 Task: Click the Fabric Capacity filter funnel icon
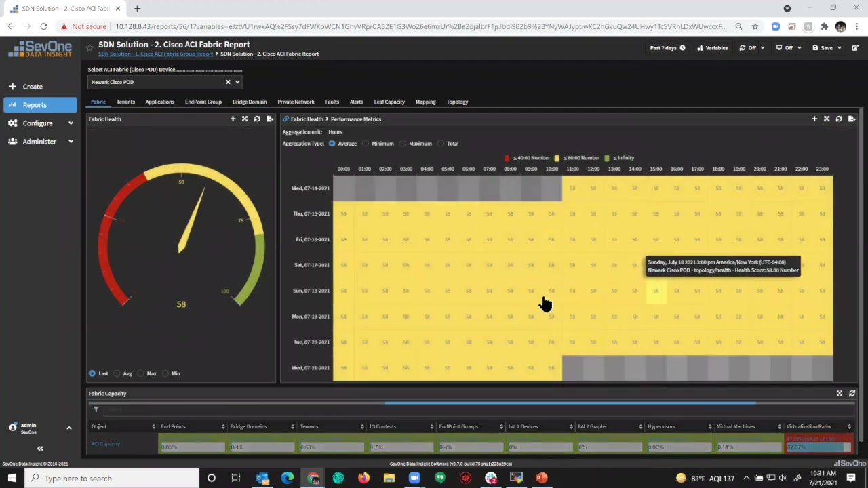click(x=96, y=409)
